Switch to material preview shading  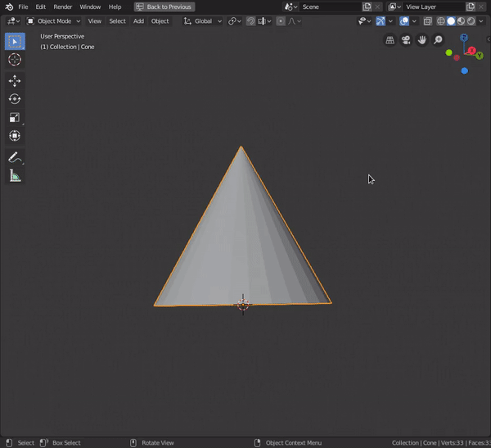click(x=461, y=21)
